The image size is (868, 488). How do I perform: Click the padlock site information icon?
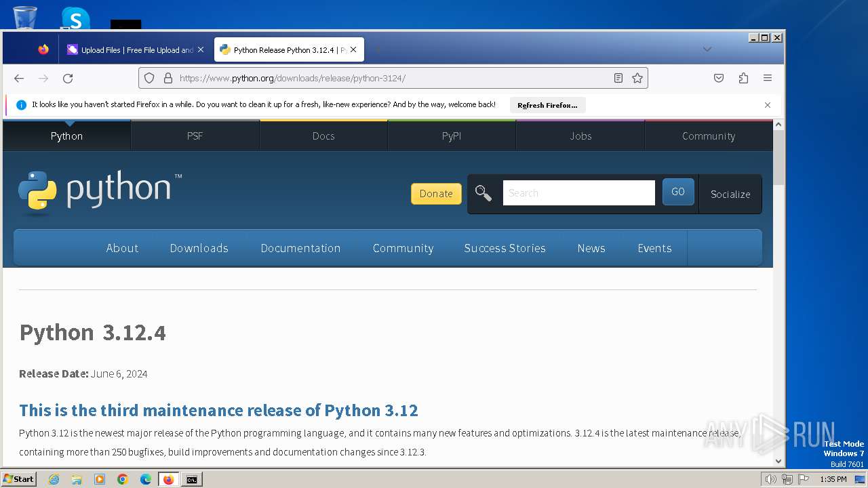168,78
